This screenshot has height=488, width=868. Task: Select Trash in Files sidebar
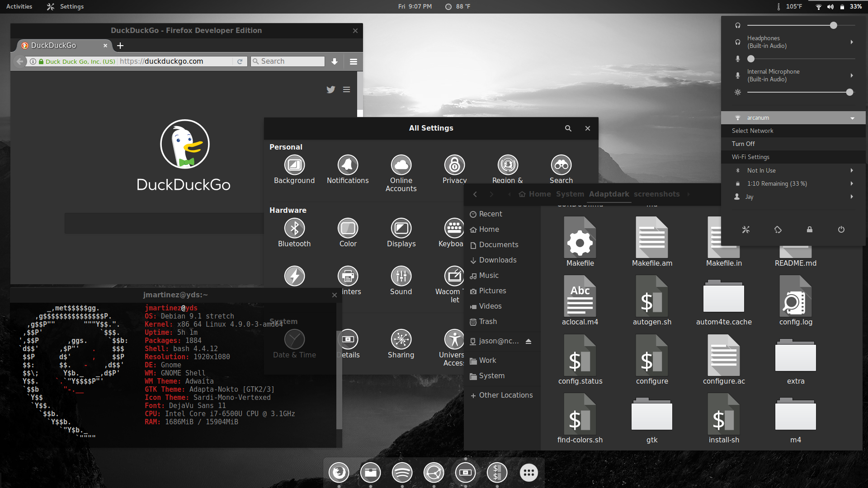[501, 322]
